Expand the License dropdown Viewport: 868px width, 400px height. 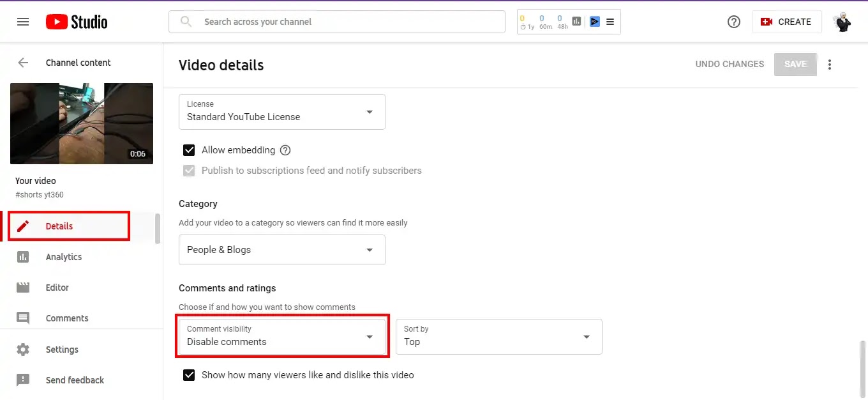282,112
